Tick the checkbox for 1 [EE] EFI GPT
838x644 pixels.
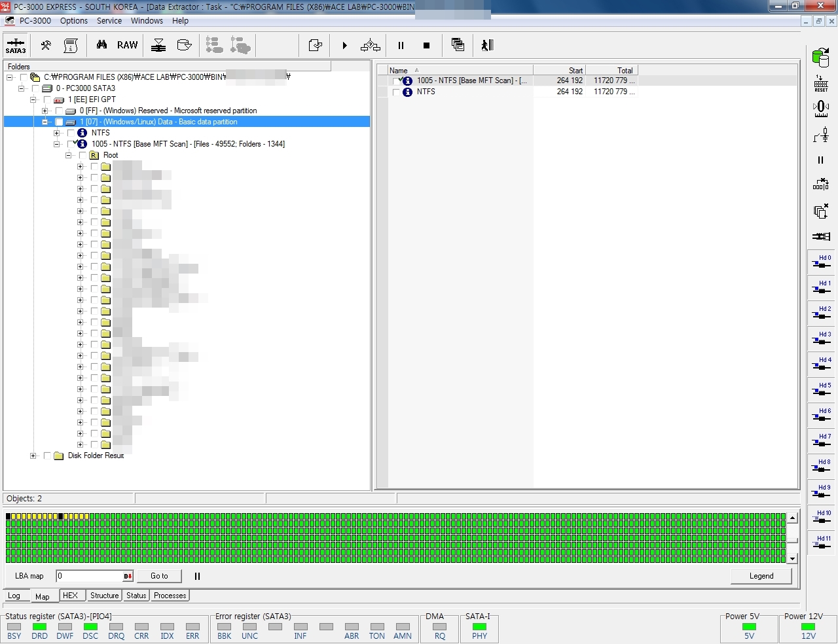[47, 99]
